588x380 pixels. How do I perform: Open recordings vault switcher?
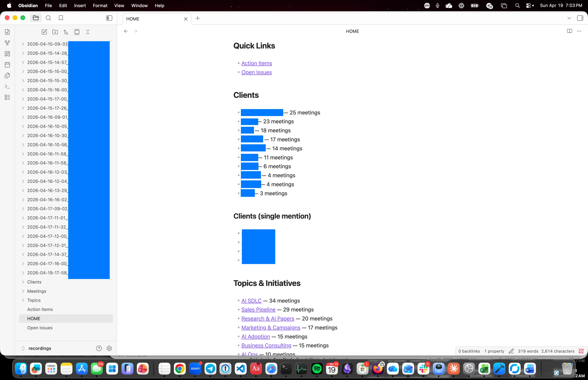(x=37, y=348)
